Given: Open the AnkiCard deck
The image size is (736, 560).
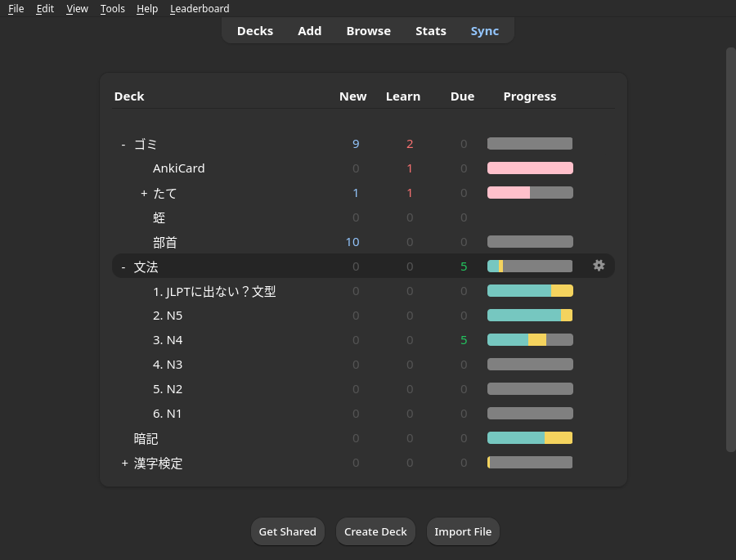Looking at the screenshot, I should (178, 168).
